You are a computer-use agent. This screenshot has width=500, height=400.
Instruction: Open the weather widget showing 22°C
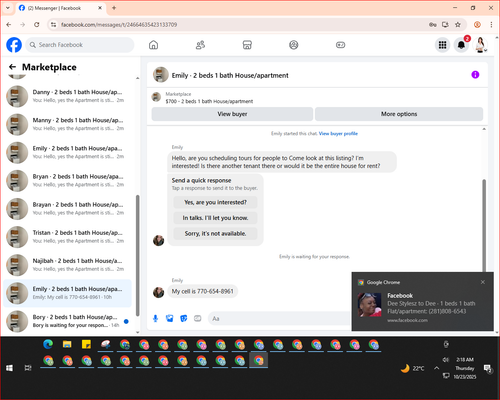tap(413, 368)
